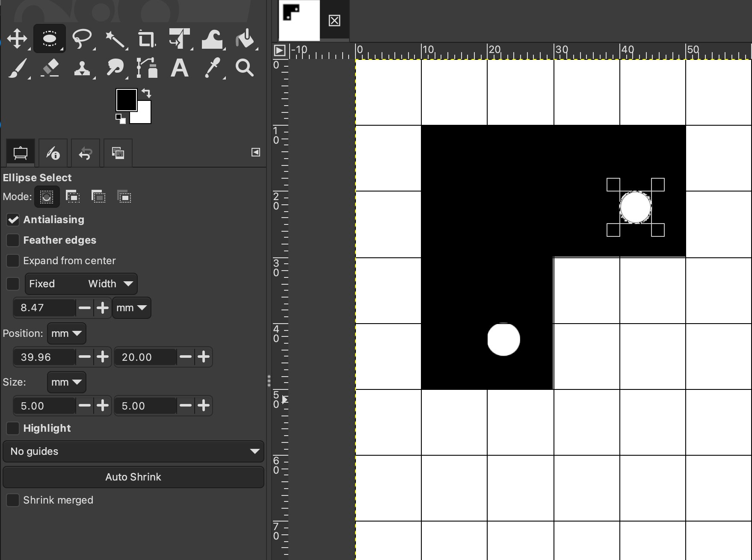Switch to the Images tab
The width and height of the screenshot is (752, 560).
(x=118, y=153)
